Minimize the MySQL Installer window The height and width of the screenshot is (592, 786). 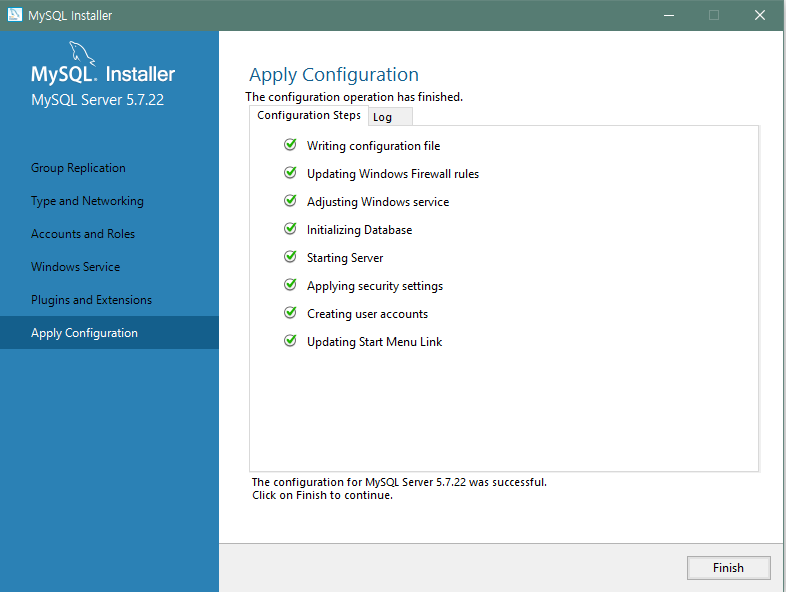tap(669, 15)
